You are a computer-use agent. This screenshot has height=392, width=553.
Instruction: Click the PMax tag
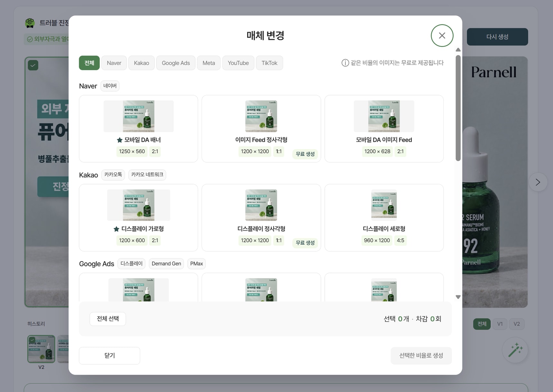coord(196,264)
